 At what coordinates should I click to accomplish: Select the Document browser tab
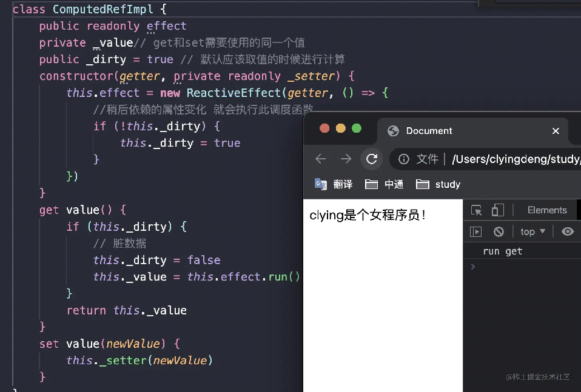429,131
